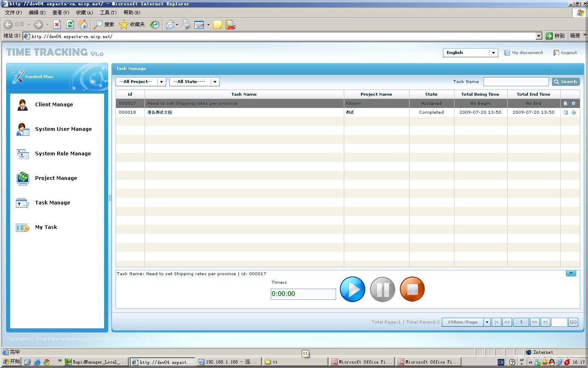This screenshot has height=368, width=588.
Task: Open System User Manage in the sidebar
Action: [x=63, y=129]
